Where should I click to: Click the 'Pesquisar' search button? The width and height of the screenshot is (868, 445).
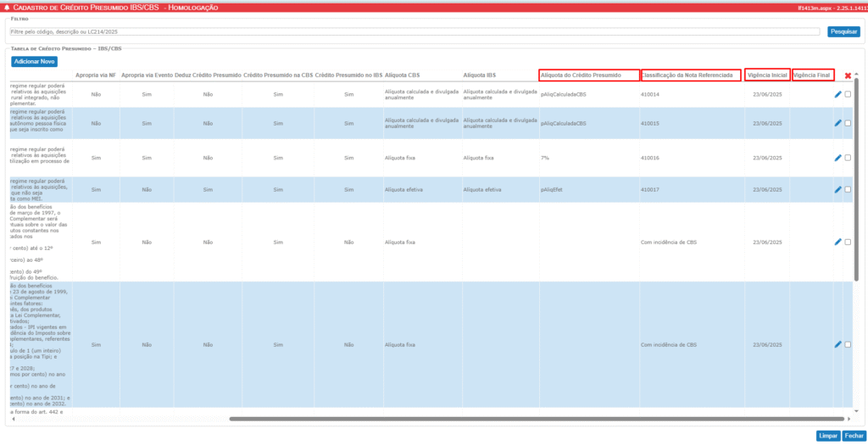pyautogui.click(x=843, y=31)
